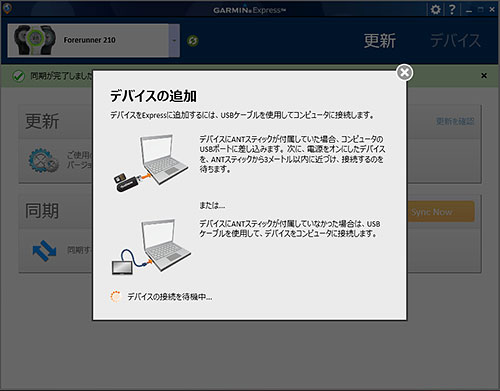Click the Garmin Express app icon
This screenshot has width=500, height=391.
click(7, 9)
